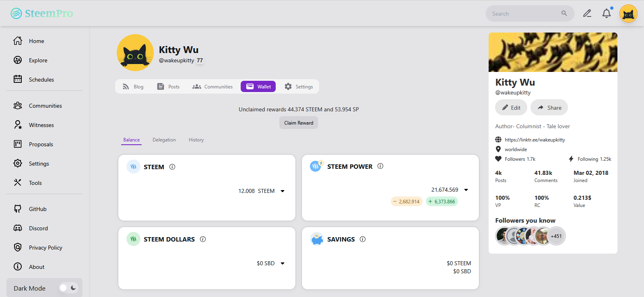Click Kitty Wu's large profile picture
Viewport: 644px width, 297px height.
(x=135, y=53)
